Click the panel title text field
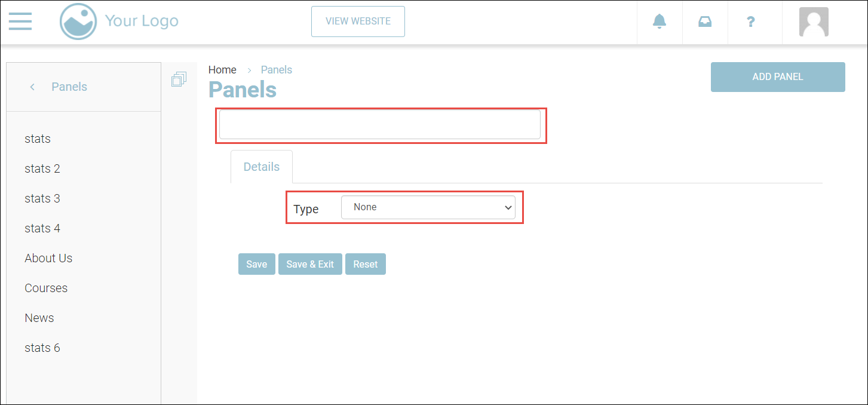The image size is (868, 405). [379, 125]
